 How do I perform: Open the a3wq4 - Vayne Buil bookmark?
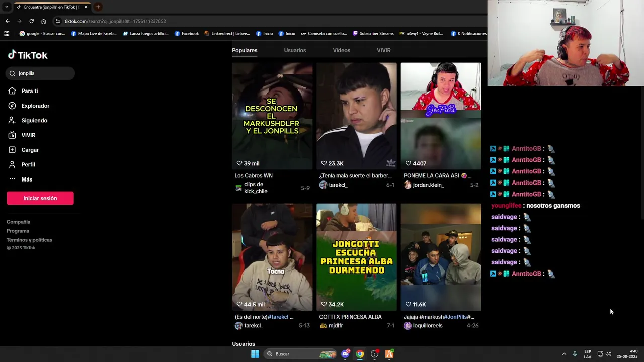click(421, 34)
